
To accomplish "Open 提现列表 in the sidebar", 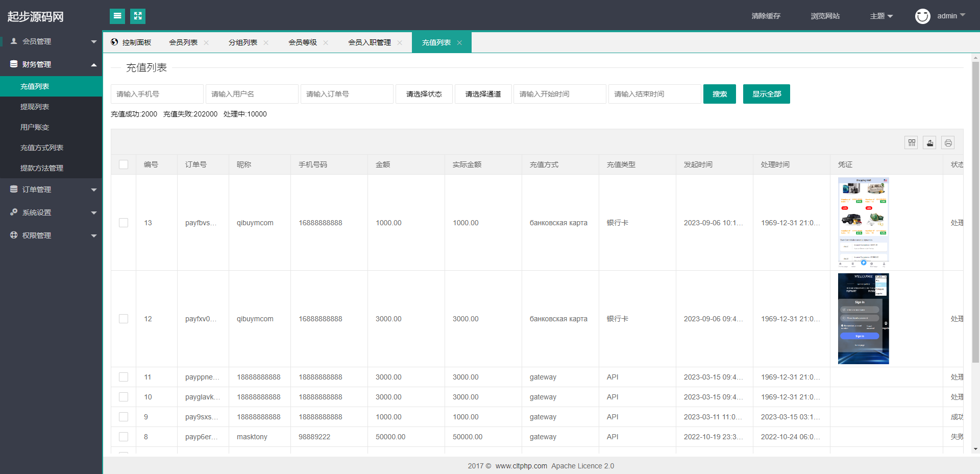I will [x=35, y=107].
